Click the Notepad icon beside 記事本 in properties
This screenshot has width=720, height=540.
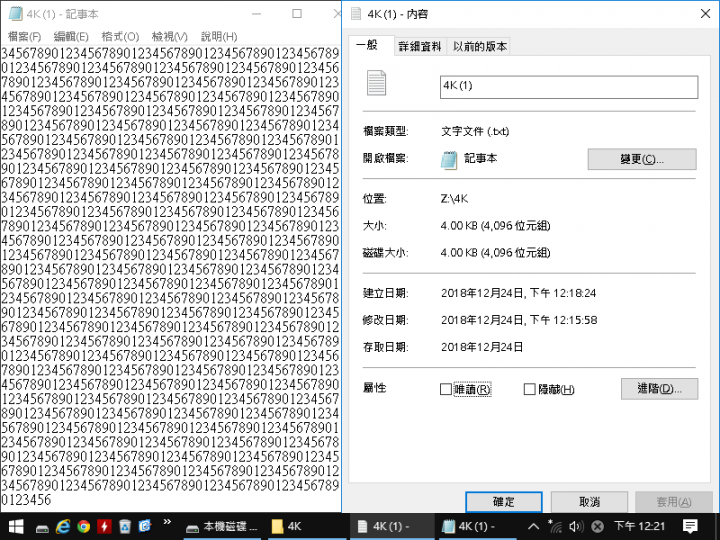click(x=449, y=159)
